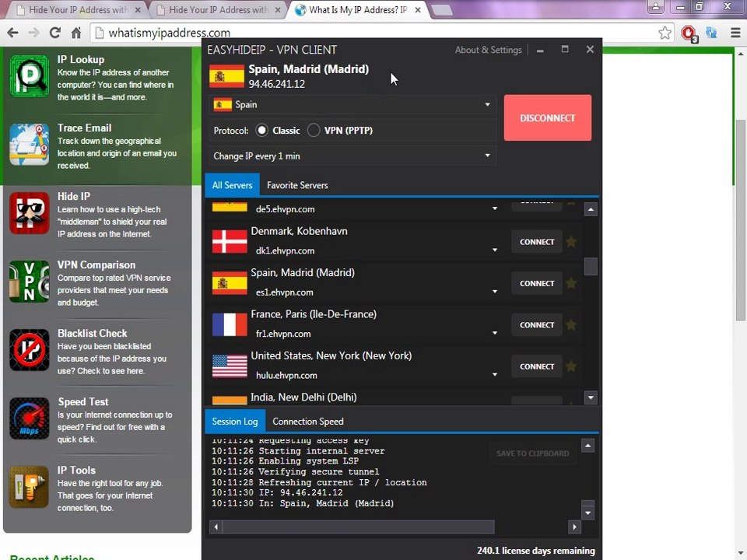Image resolution: width=747 pixels, height=560 pixels.
Task: Switch to the Favorite Servers tab
Action: point(297,185)
